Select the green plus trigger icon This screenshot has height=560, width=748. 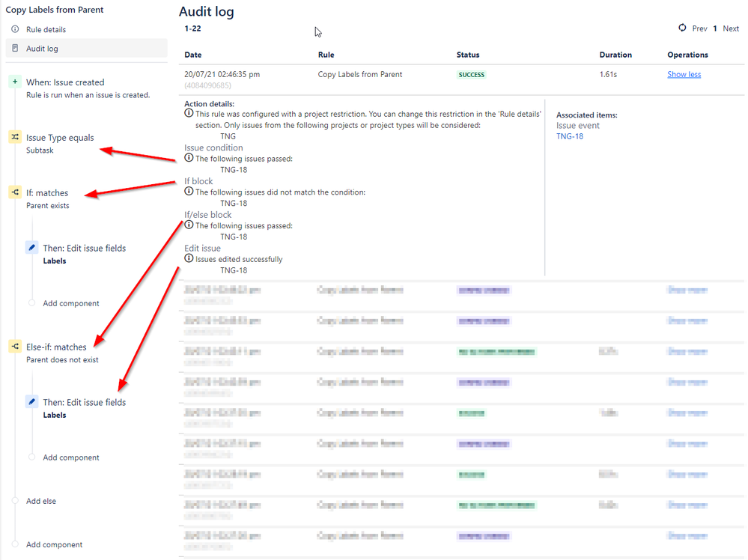[15, 82]
